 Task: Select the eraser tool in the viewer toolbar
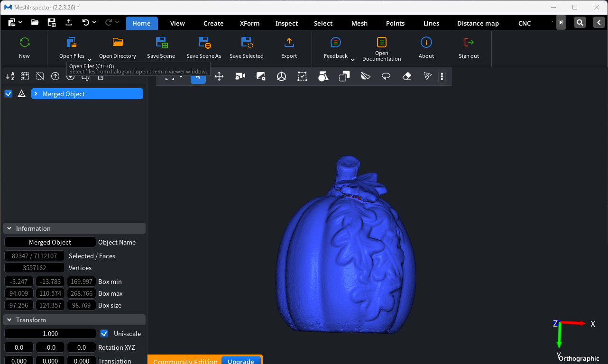tap(406, 76)
